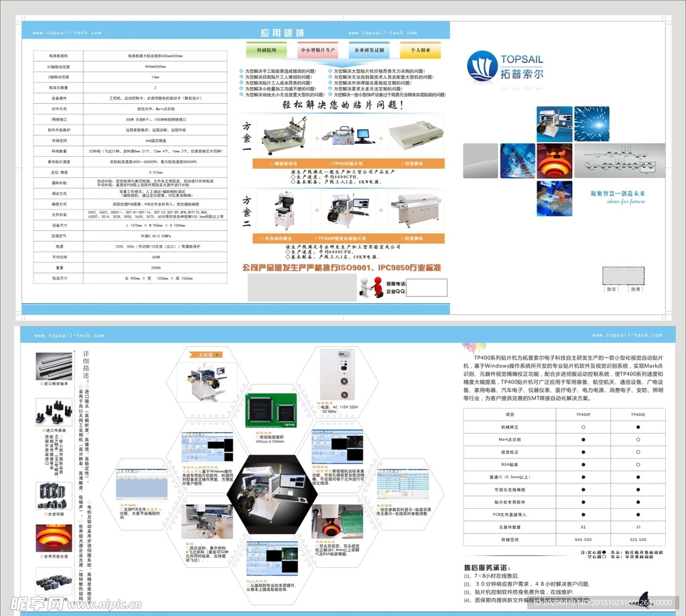
Task: Open the welding sparks collage tile
Action: coord(518,161)
